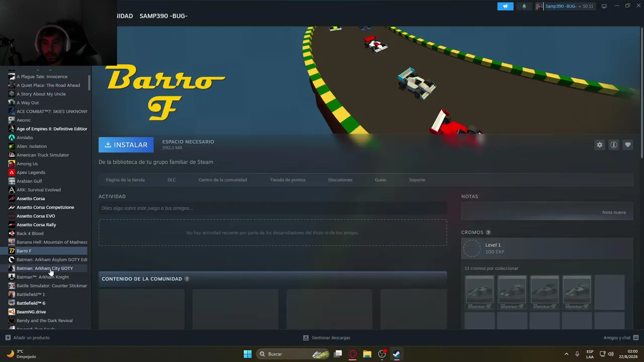This screenshot has height=362, width=644.
Task: Select the Back 4 Blood icon
Action: coord(12,233)
